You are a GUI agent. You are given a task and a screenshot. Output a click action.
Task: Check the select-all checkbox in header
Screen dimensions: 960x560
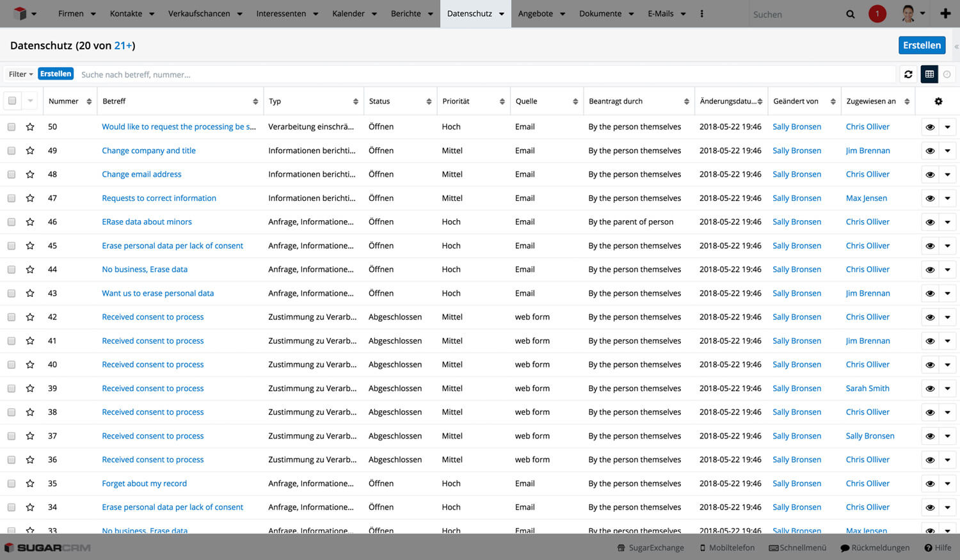12,101
